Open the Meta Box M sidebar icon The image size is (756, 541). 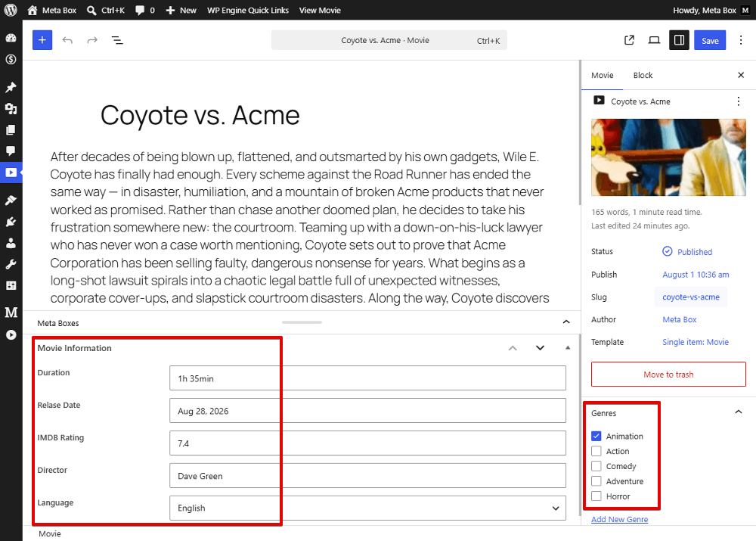(11, 312)
